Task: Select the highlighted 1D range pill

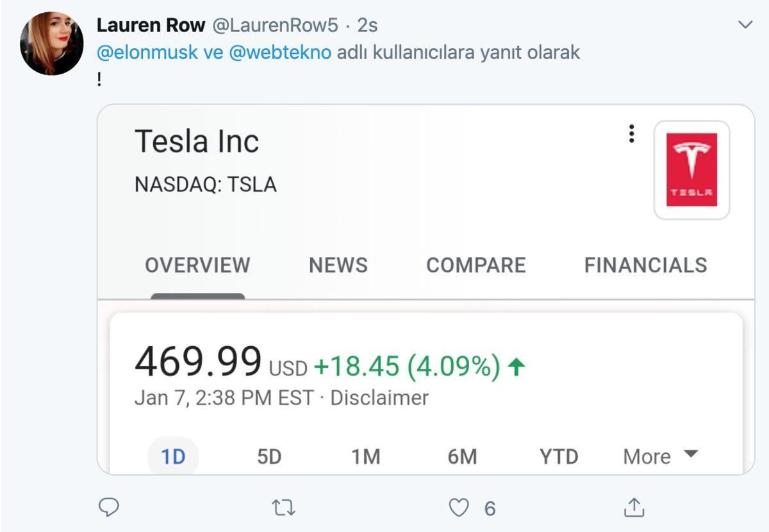Action: point(172,456)
